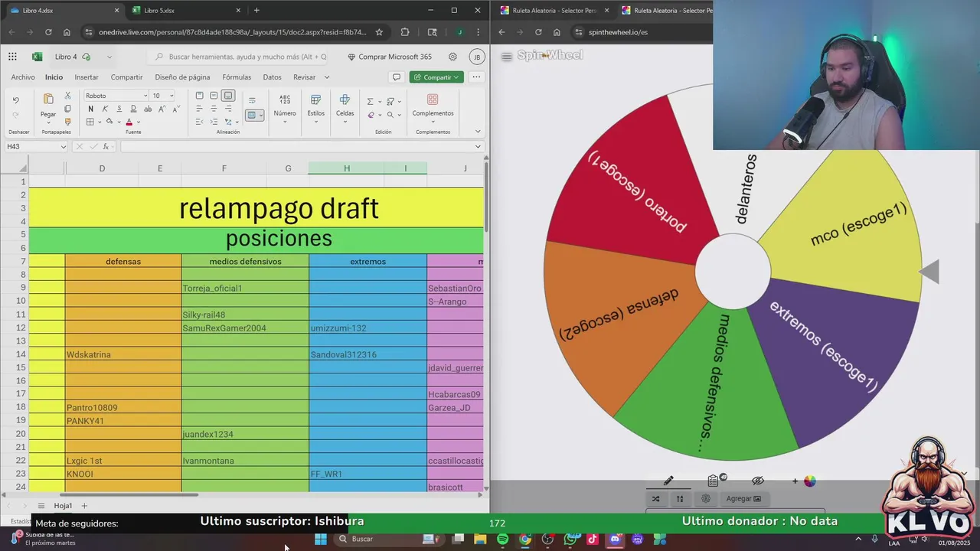Click the shuffle entries button
Screen dimensions: 980x551
click(x=656, y=498)
